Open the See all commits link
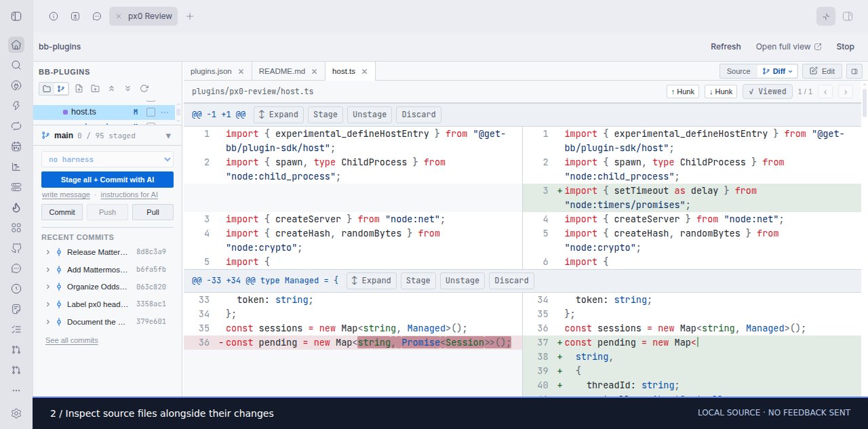Screen dimensions: 868x429 [72, 340]
